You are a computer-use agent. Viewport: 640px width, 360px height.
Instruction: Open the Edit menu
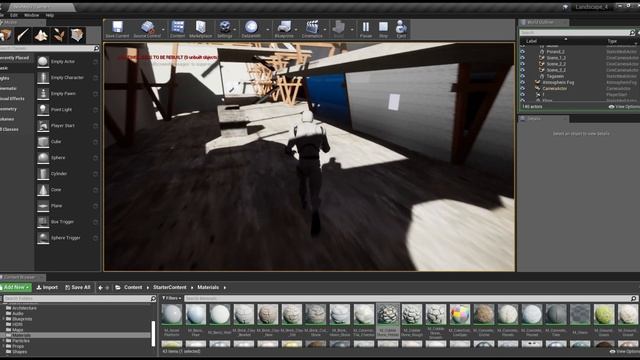[x=14, y=15]
